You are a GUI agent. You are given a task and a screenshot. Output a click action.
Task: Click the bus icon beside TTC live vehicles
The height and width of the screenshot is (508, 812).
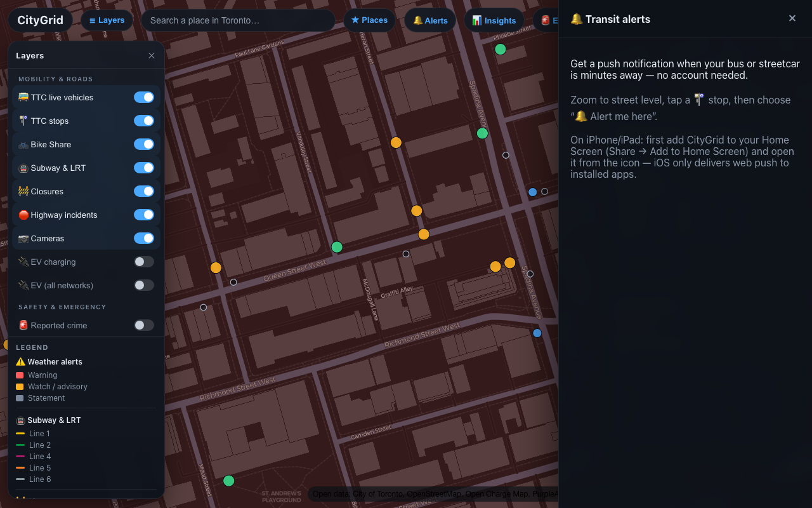pos(23,97)
